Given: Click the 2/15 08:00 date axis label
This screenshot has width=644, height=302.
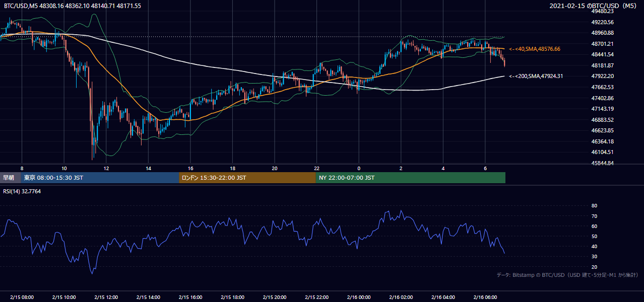Looking at the screenshot, I should [22, 297].
